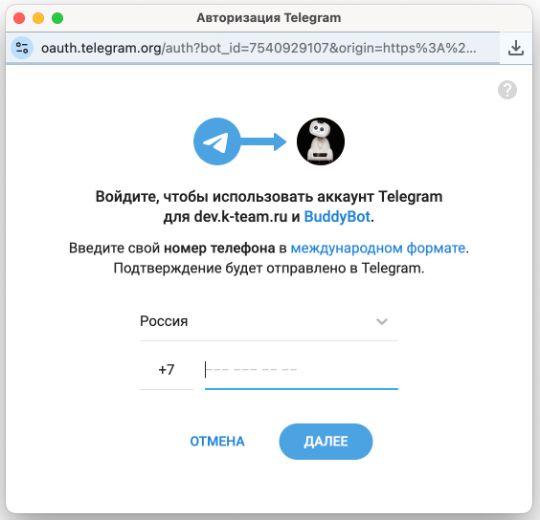Click the ДАЛЕЕ next button
The image size is (540, 520).
(326, 441)
